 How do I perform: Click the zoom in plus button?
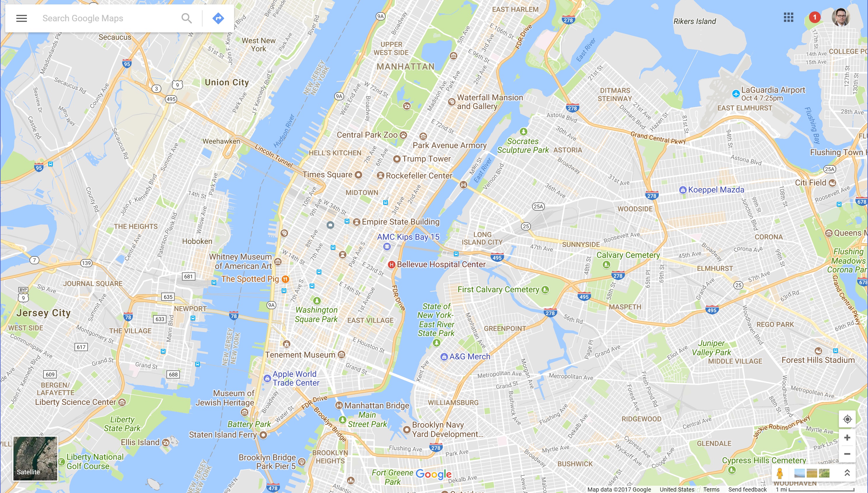847,438
